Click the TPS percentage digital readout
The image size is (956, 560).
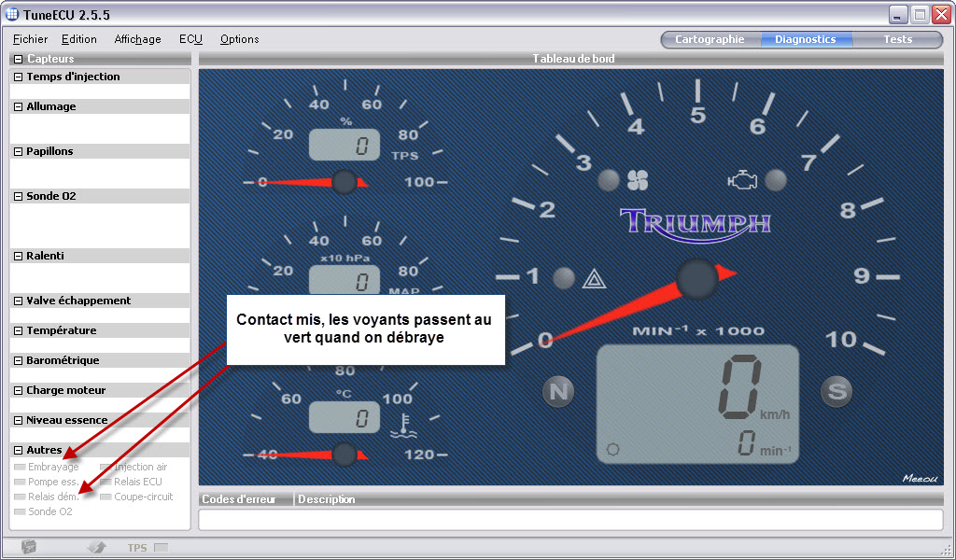pos(344,145)
